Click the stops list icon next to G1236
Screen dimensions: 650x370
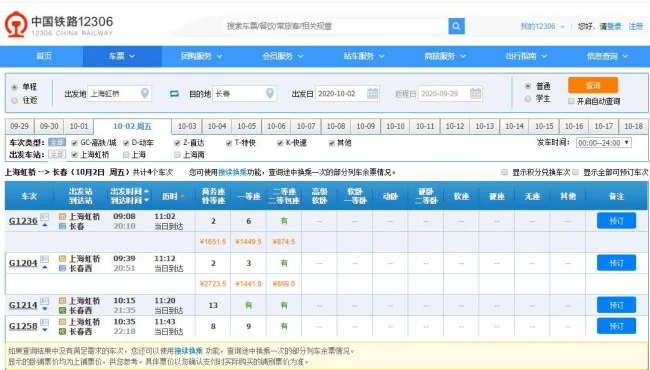44,217
